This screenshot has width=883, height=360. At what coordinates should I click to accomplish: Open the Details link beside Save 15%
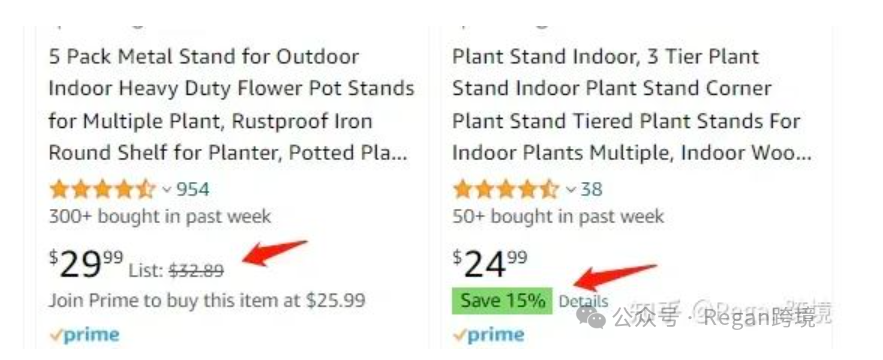[583, 302]
